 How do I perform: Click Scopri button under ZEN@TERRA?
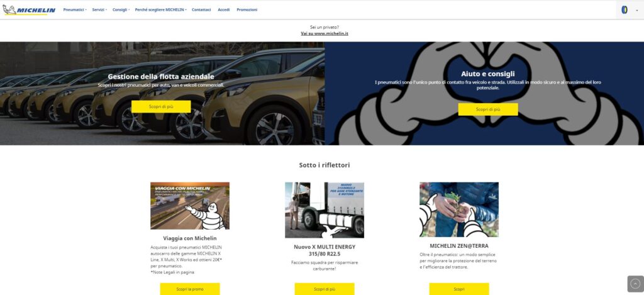pyautogui.click(x=459, y=289)
